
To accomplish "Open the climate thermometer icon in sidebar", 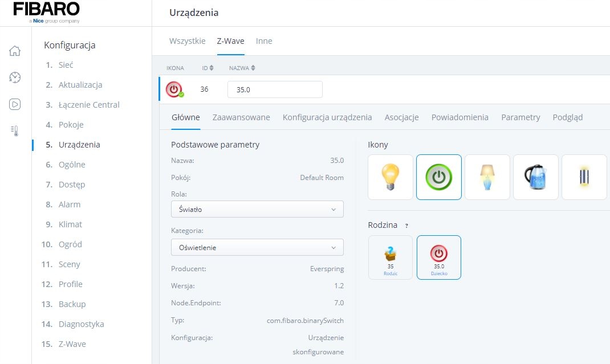I will (x=15, y=130).
